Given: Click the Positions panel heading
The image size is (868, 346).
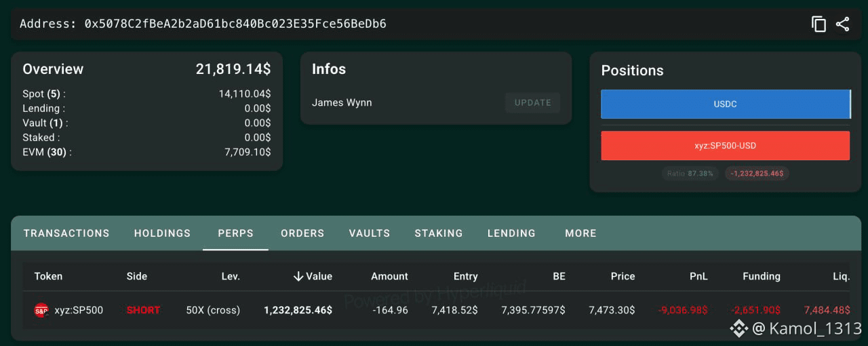Looking at the screenshot, I should (632, 71).
